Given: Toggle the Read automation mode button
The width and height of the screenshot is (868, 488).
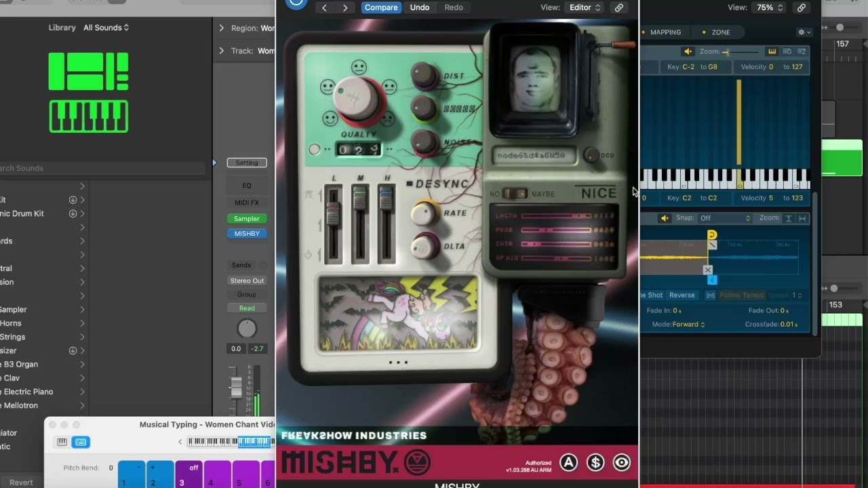Looking at the screenshot, I should coord(247,308).
